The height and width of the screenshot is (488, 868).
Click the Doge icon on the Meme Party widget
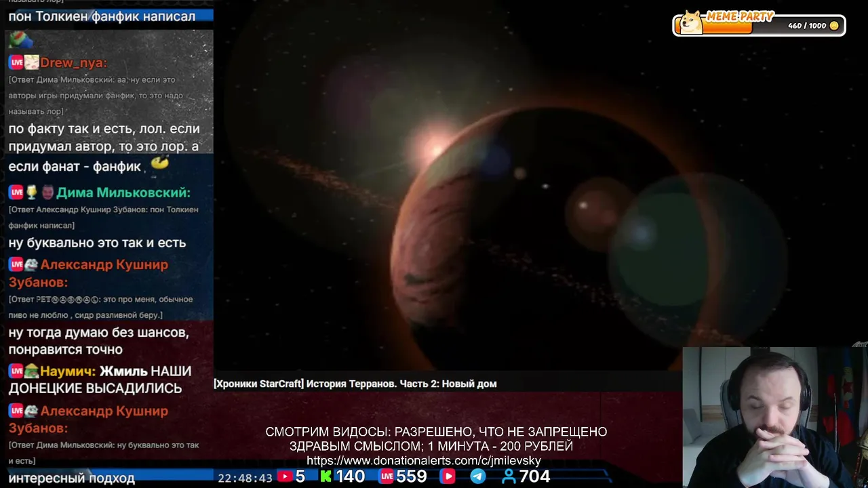691,22
